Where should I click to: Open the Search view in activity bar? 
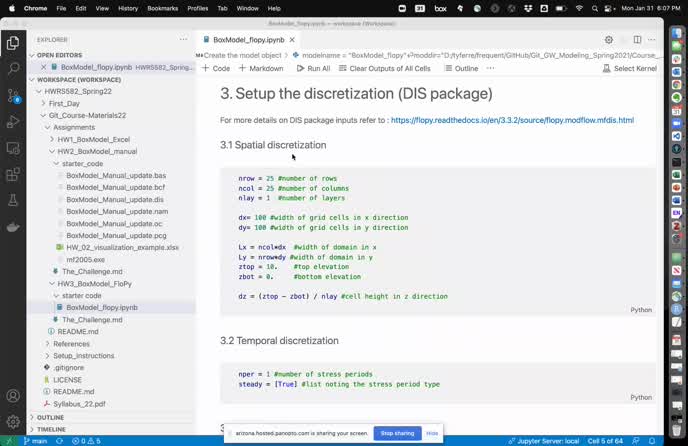click(12, 69)
